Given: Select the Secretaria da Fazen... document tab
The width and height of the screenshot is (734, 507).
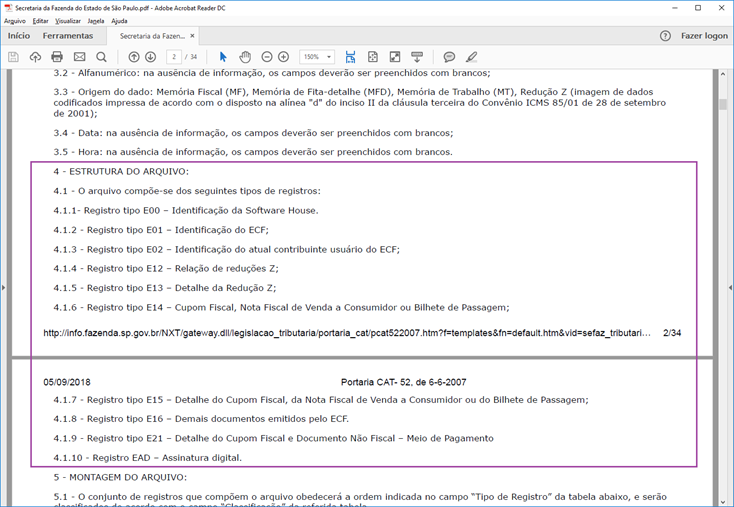Looking at the screenshot, I should click(x=152, y=36).
